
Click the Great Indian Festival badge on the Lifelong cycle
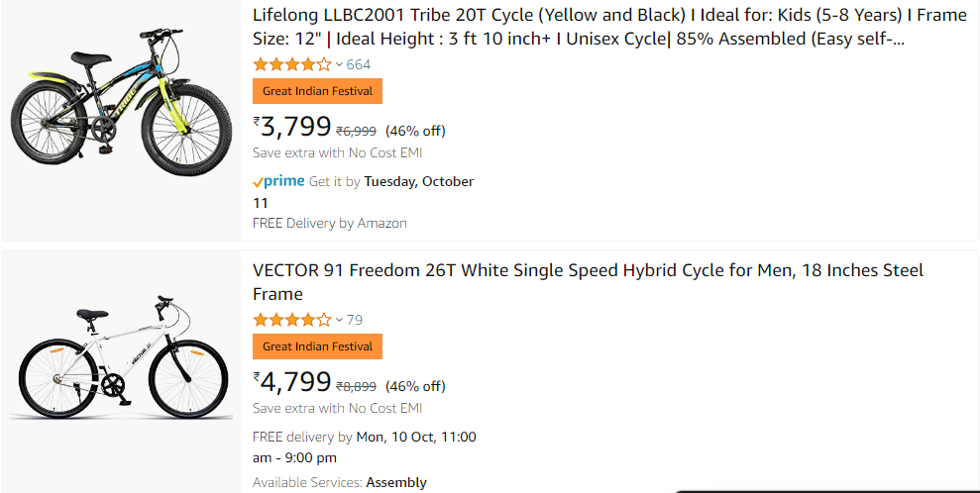[x=317, y=91]
